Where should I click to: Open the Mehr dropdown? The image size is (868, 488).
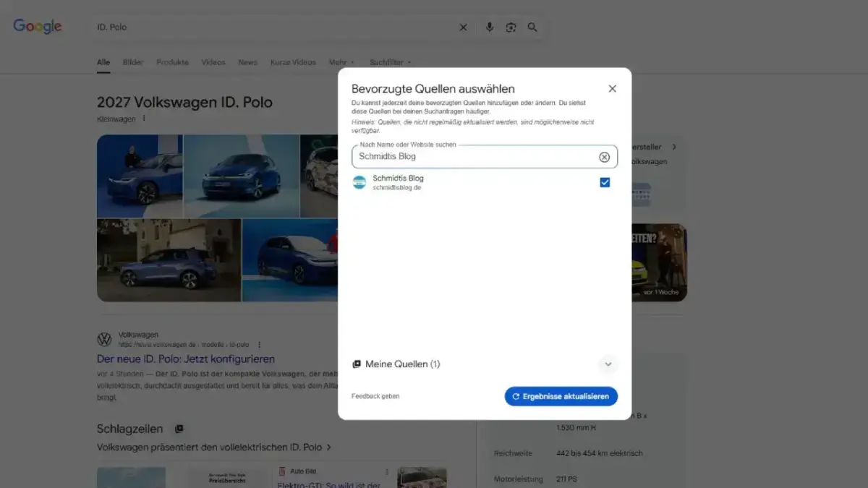pyautogui.click(x=341, y=62)
